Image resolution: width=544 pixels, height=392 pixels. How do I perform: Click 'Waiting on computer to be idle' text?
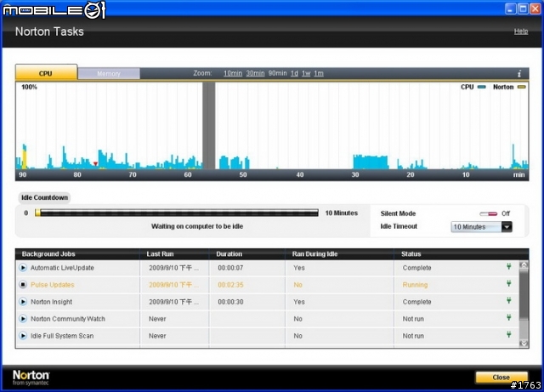click(197, 226)
